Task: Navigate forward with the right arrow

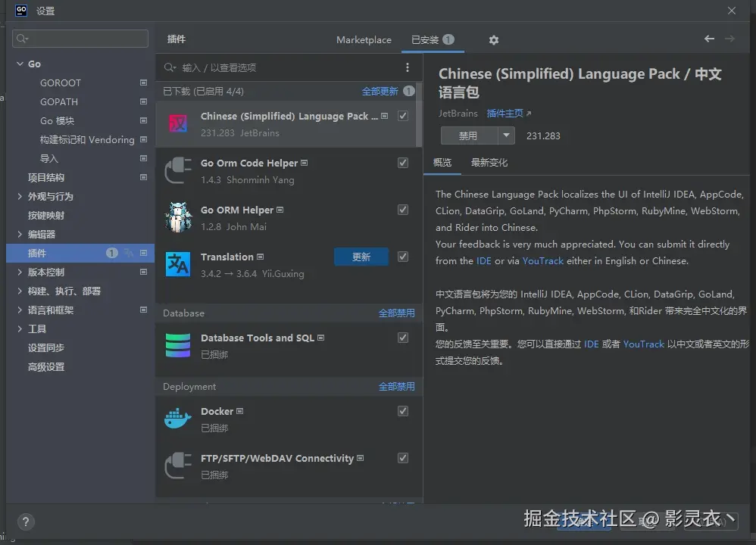Action: 729,39
